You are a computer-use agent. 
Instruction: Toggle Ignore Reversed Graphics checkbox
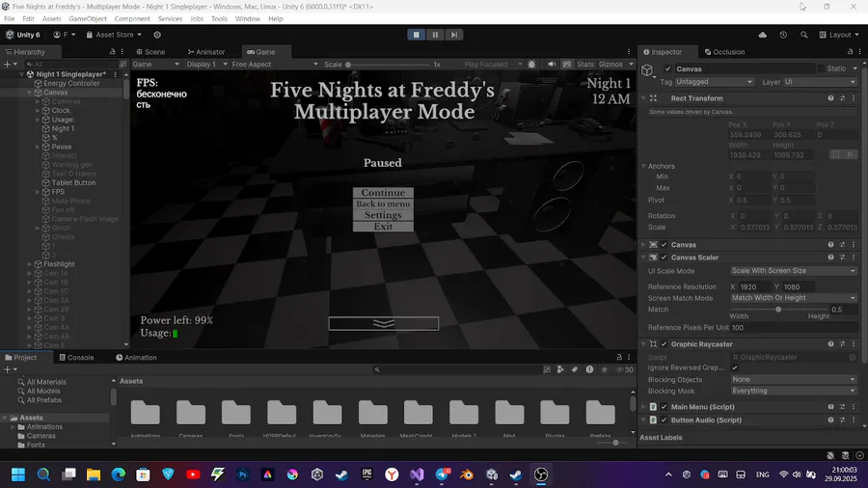pyautogui.click(x=735, y=368)
